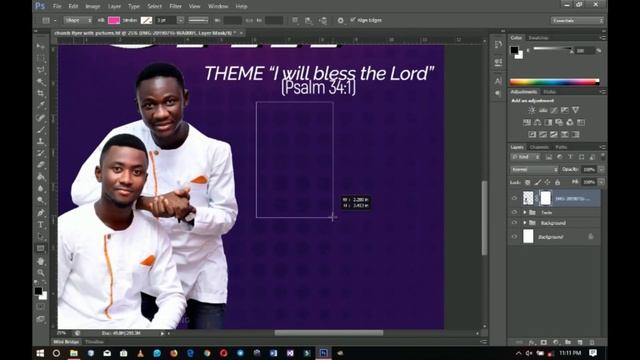Select the Magic Wand tool
This screenshot has width=640, height=360.
coord(40,82)
